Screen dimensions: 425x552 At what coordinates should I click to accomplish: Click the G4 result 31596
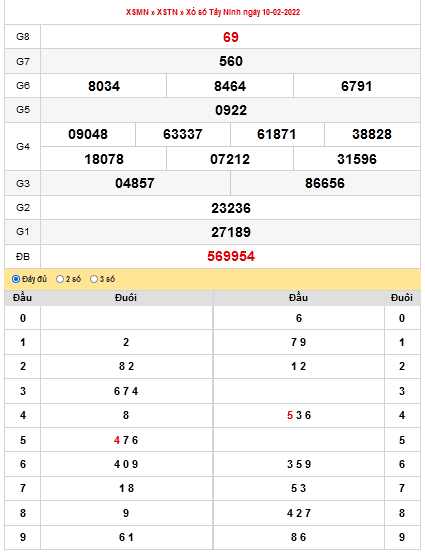click(x=357, y=159)
